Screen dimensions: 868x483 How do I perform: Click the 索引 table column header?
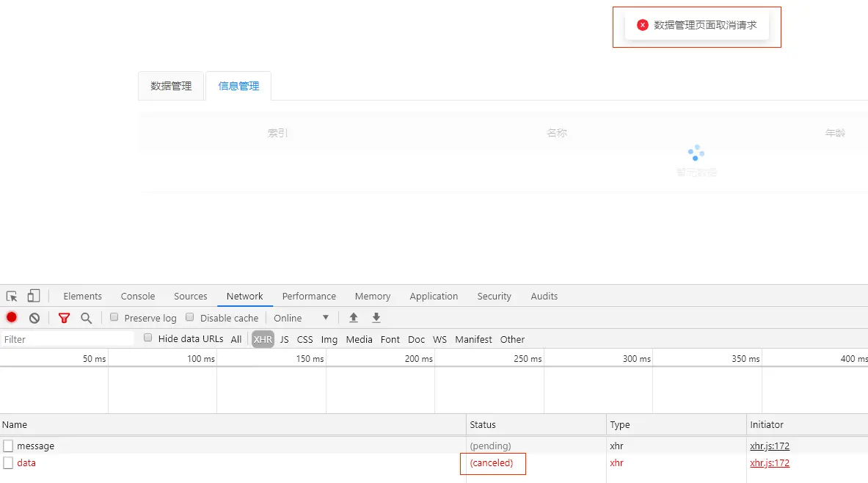pos(277,133)
